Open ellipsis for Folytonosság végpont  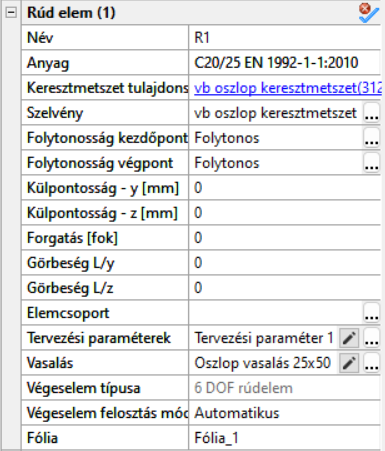pos(371,163)
